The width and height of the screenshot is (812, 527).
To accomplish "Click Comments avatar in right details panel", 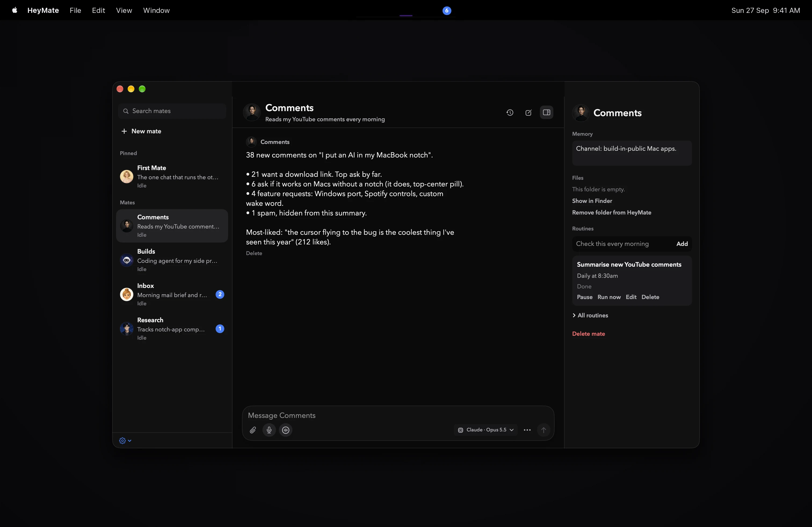I will click(581, 113).
